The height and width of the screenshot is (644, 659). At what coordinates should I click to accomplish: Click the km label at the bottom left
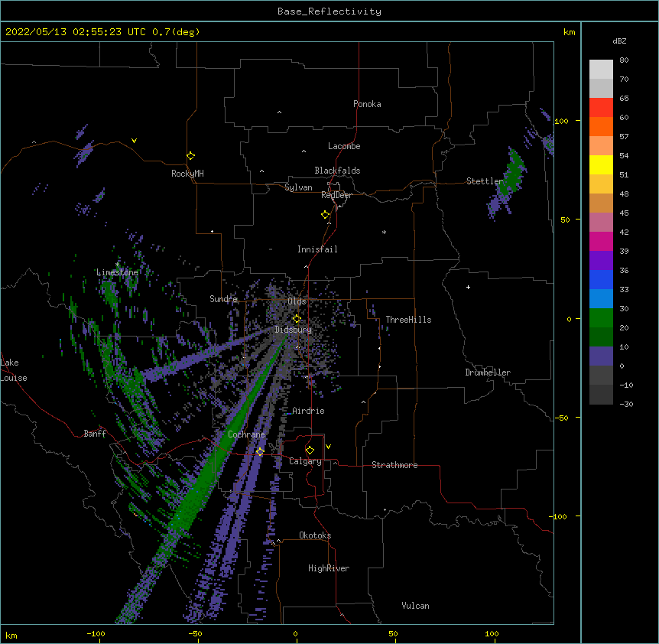coord(11,636)
